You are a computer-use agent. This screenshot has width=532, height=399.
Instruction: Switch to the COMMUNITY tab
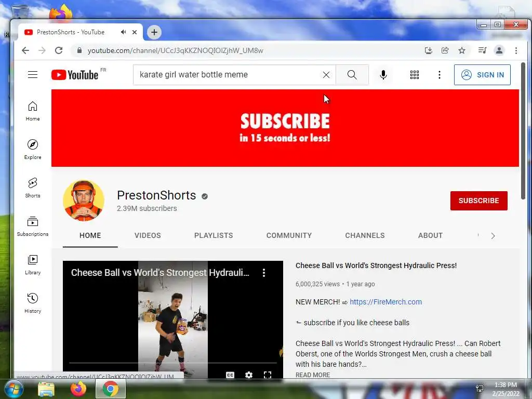click(289, 235)
